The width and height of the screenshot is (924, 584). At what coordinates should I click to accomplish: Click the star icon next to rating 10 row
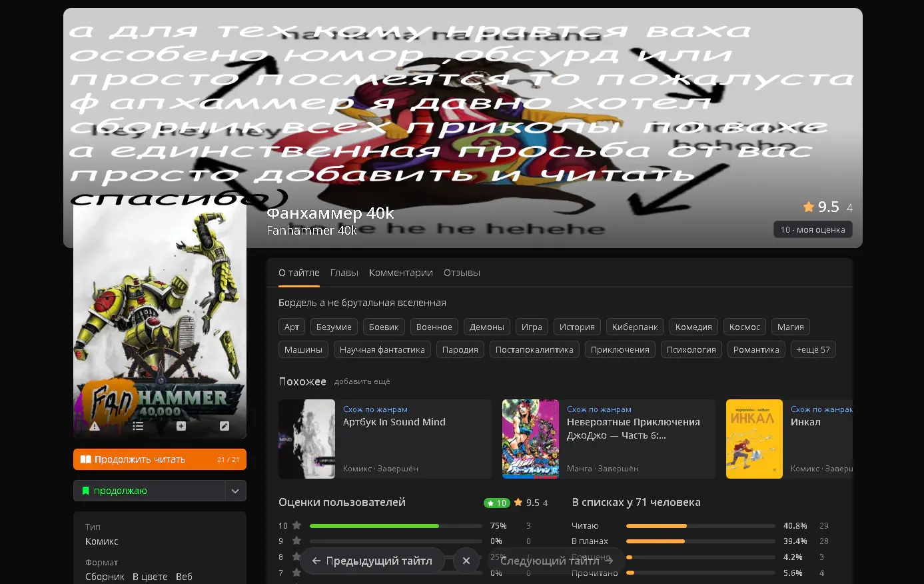click(296, 526)
